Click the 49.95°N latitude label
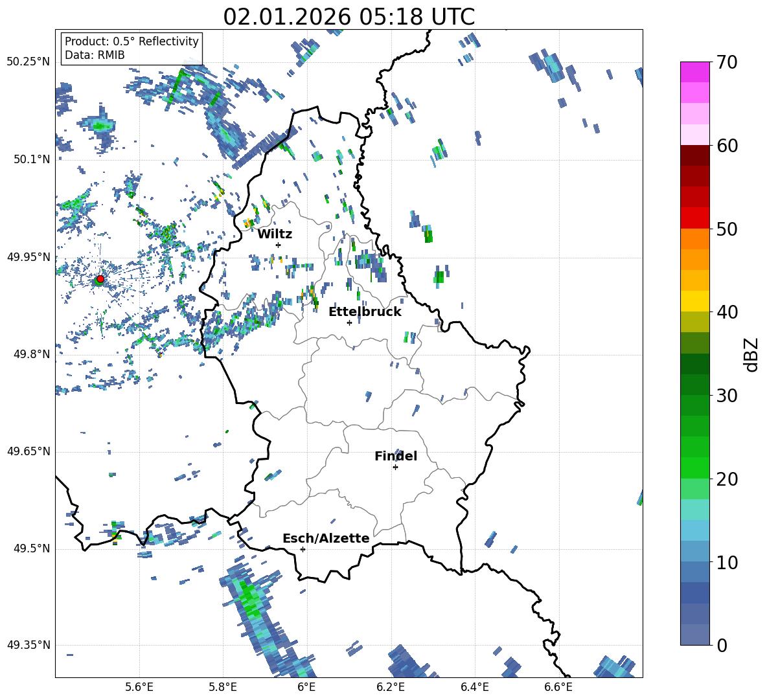This screenshot has width=767, height=700. [x=29, y=256]
